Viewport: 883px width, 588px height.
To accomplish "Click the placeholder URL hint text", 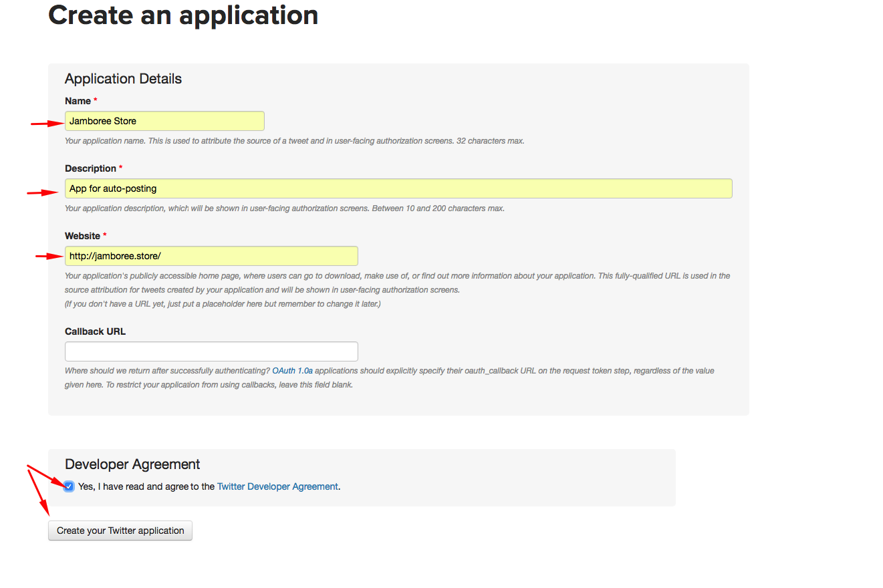I will [x=223, y=304].
